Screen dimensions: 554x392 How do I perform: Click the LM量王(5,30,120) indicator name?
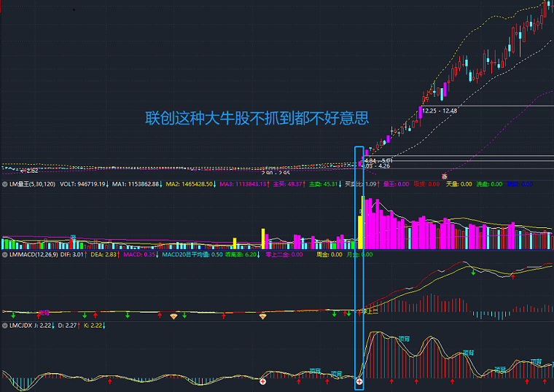tap(32, 184)
